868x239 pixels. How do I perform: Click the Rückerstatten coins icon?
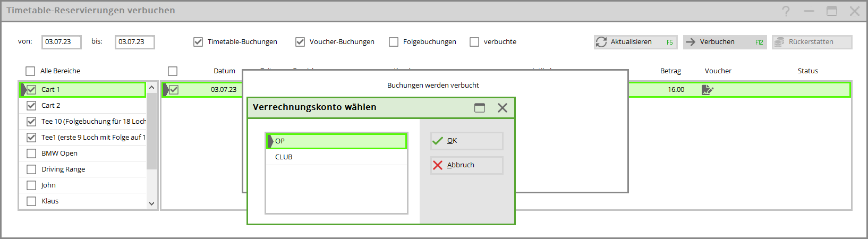pos(779,42)
